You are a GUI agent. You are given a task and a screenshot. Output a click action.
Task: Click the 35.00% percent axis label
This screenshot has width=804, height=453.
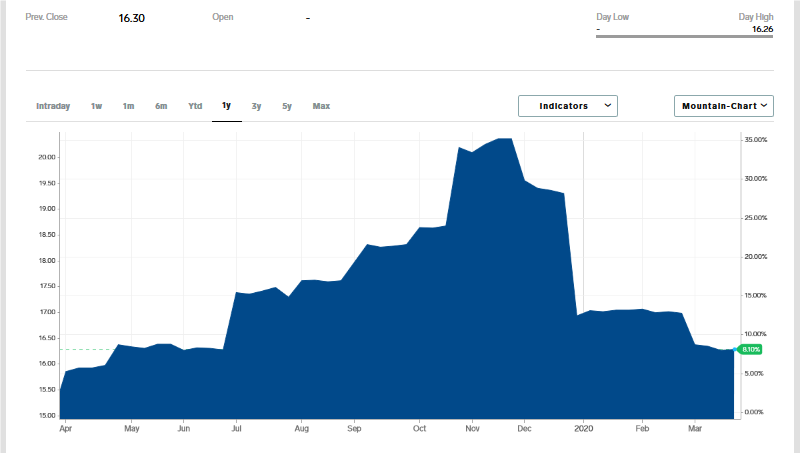755,140
